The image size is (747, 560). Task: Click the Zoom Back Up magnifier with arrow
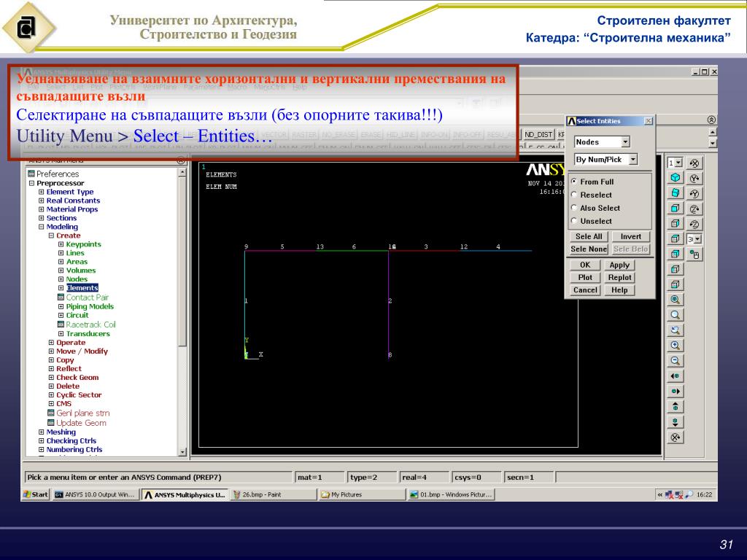(675, 330)
